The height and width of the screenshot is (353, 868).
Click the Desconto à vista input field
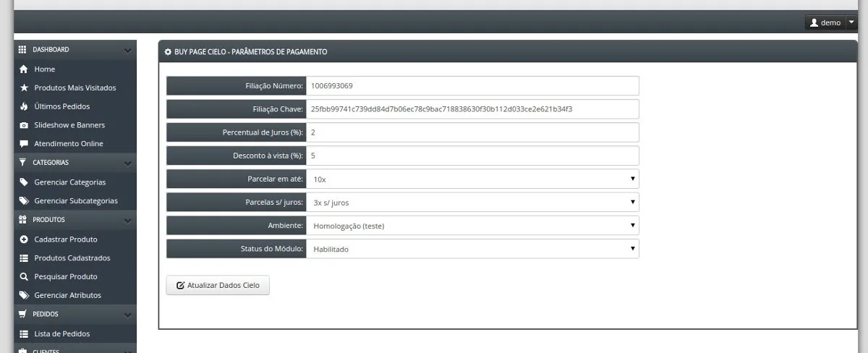[472, 156]
